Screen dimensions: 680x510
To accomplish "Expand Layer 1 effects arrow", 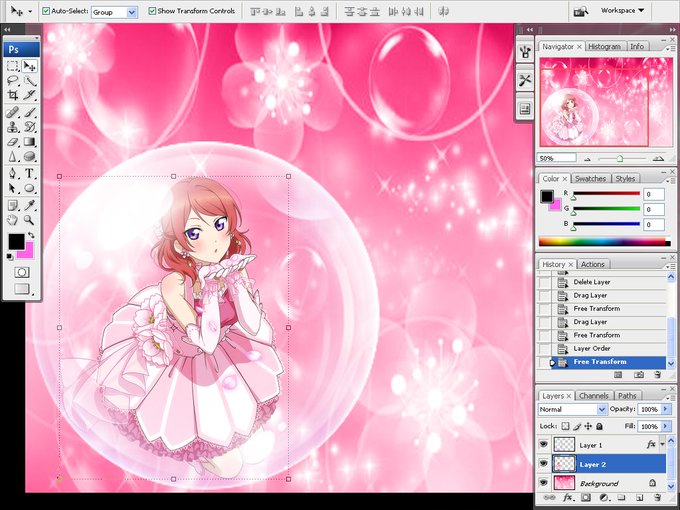I will [x=662, y=444].
